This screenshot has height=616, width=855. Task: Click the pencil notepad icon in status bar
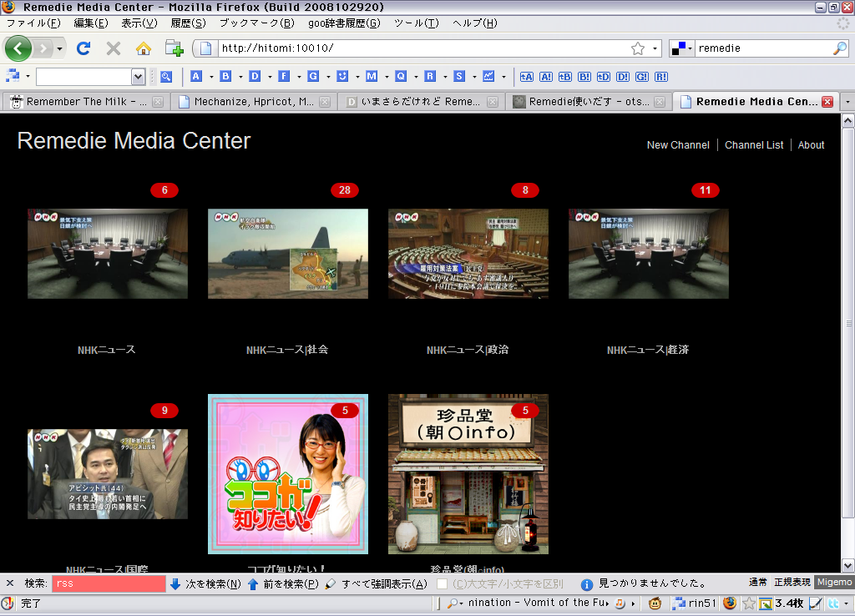click(x=815, y=603)
